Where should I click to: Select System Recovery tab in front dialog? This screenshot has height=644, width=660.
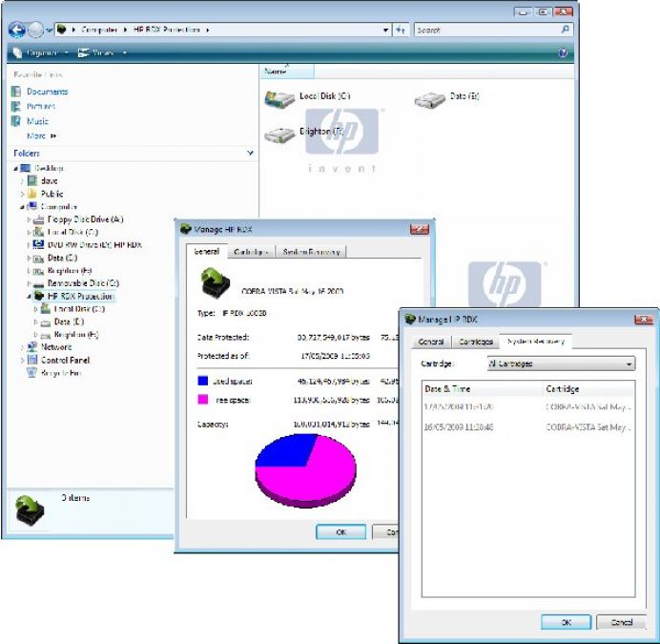tap(535, 342)
